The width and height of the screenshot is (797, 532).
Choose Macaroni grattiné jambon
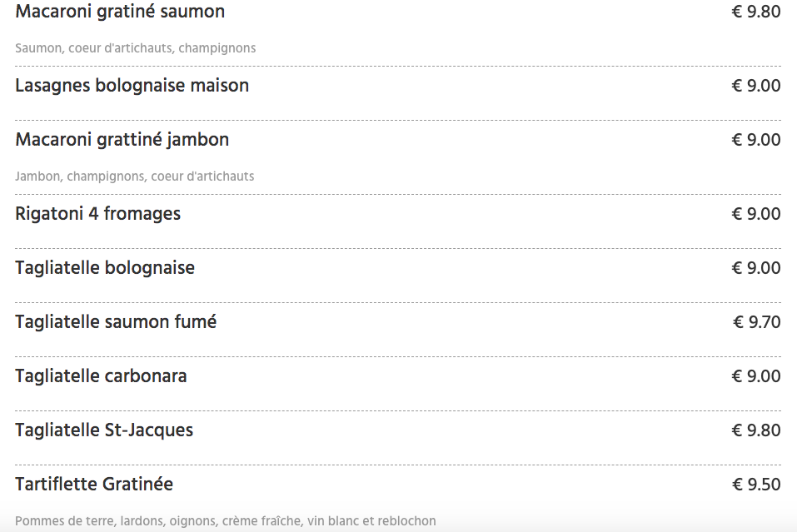click(122, 140)
